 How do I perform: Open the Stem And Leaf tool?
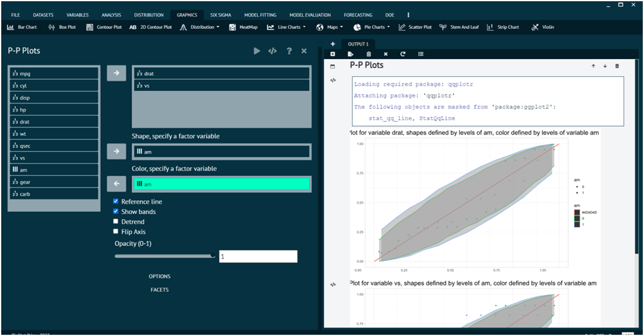pyautogui.click(x=459, y=27)
